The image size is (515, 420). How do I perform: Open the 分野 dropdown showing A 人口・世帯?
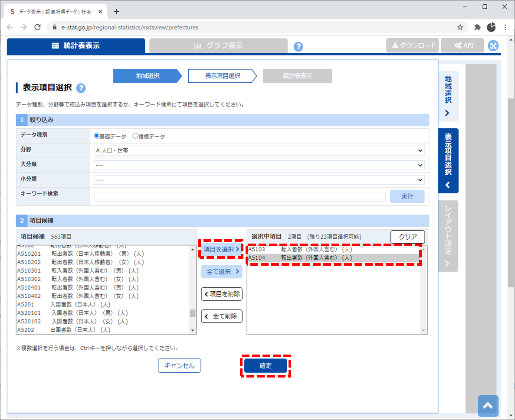259,150
